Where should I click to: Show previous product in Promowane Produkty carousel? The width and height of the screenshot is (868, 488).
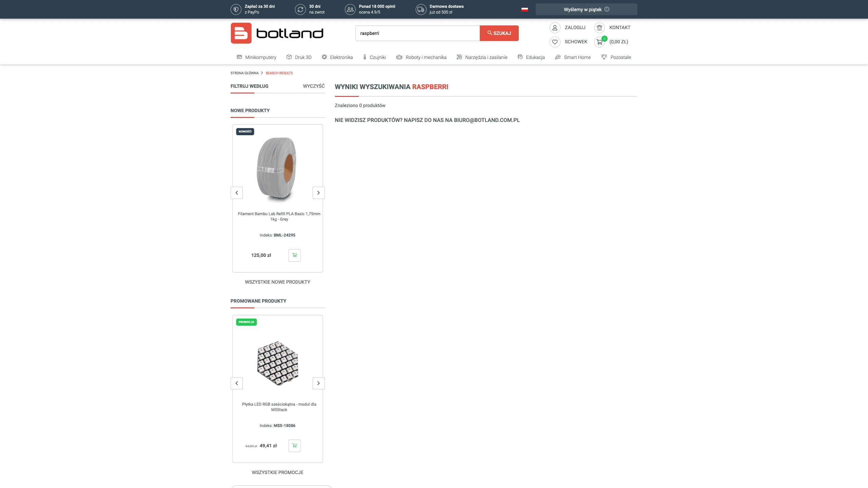(237, 383)
